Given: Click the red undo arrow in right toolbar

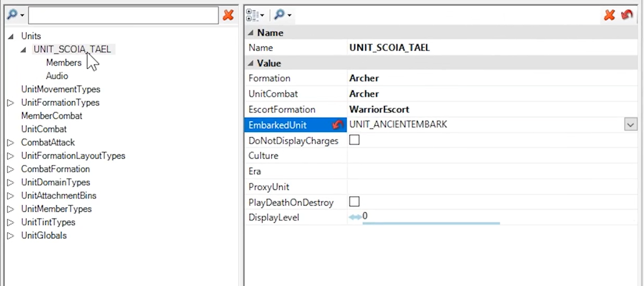Looking at the screenshot, I should pos(627,15).
